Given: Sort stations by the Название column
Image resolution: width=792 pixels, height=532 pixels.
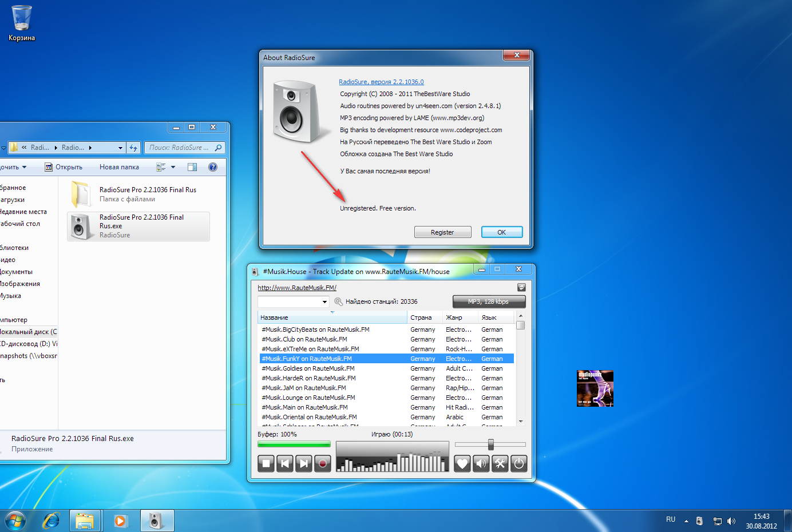Looking at the screenshot, I should point(333,317).
